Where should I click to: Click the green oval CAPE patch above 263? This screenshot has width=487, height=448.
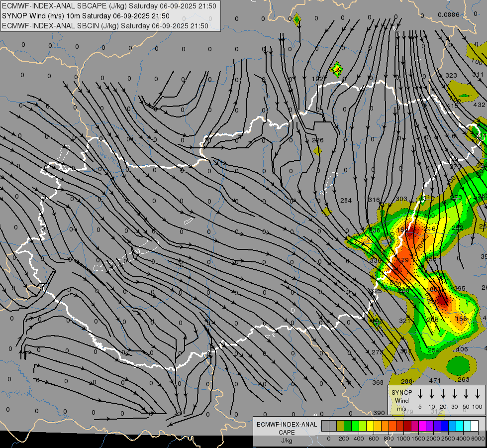[x=458, y=365]
